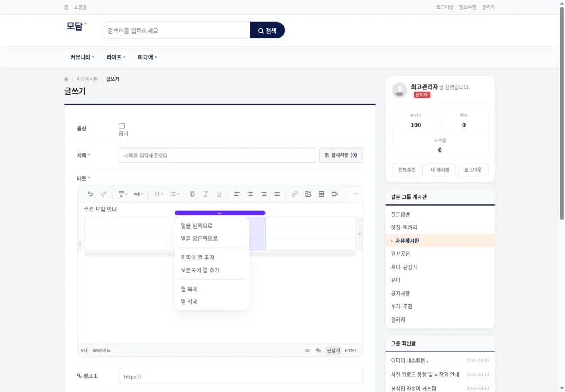565x392 pixels.
Task: Insert an image using the image icon
Action: pos(308,194)
